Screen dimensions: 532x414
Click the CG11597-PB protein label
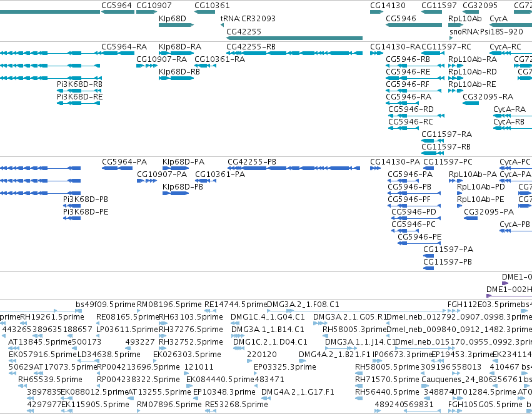tap(447, 262)
